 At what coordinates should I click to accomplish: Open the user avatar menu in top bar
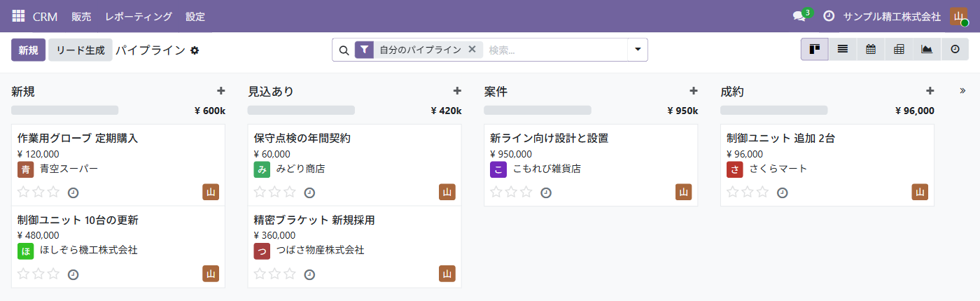958,16
